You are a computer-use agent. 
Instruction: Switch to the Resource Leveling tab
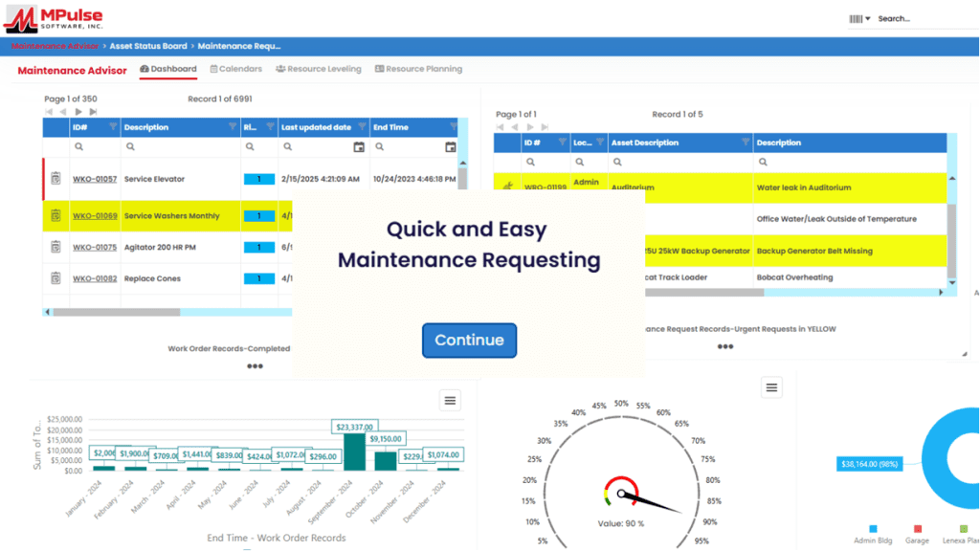(x=319, y=69)
